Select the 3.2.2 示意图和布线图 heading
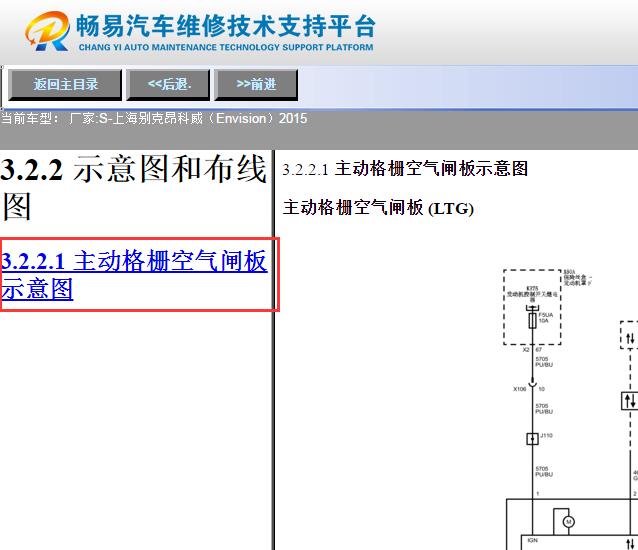This screenshot has width=638, height=550. (134, 187)
